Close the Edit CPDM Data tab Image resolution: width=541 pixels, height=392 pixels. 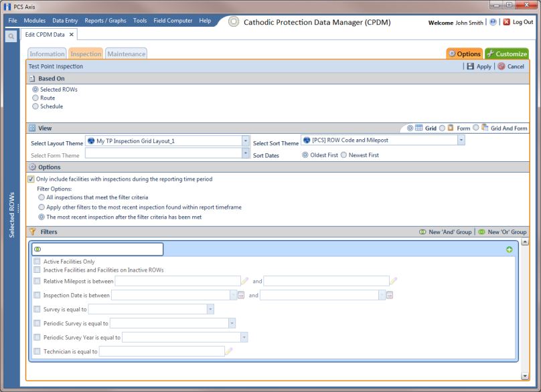coord(72,35)
